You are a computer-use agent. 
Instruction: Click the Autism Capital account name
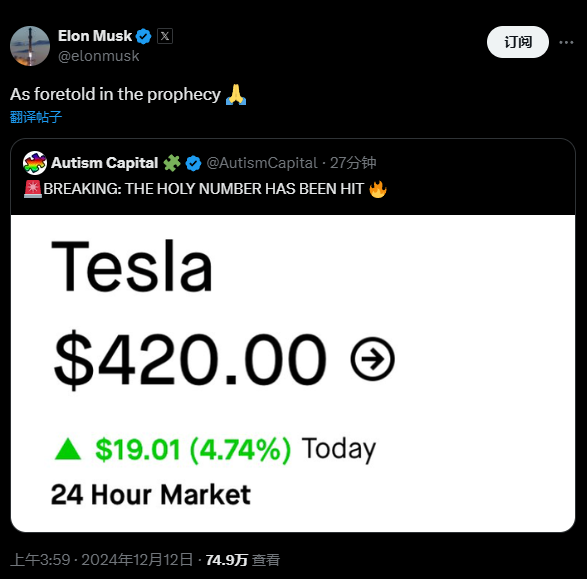point(104,163)
